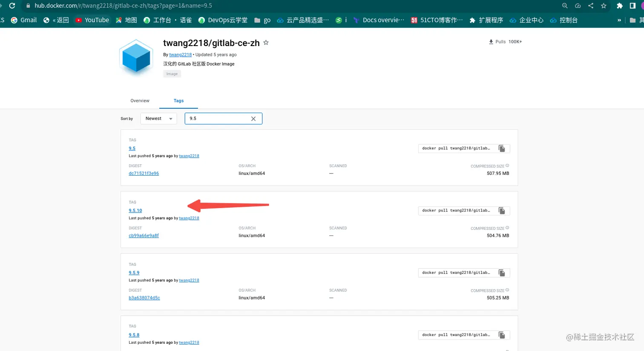The width and height of the screenshot is (644, 351).
Task: Open twang2218 author profile link in header
Action: [180, 55]
